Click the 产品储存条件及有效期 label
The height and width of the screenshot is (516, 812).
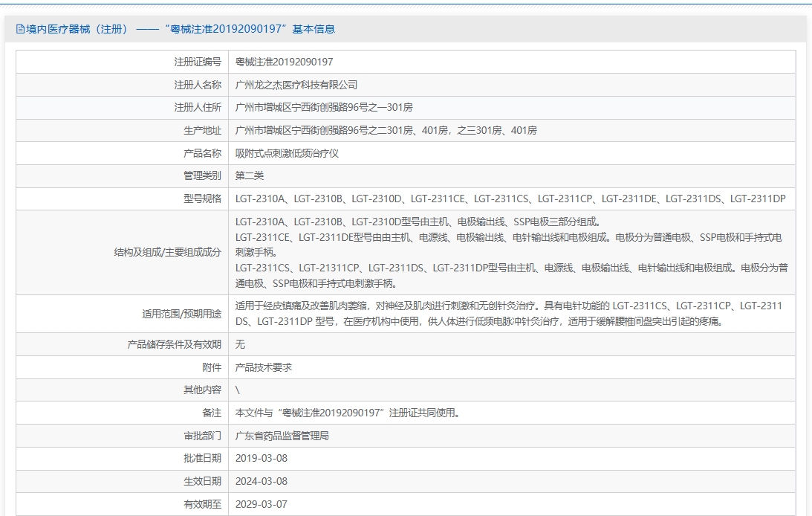[x=174, y=344]
